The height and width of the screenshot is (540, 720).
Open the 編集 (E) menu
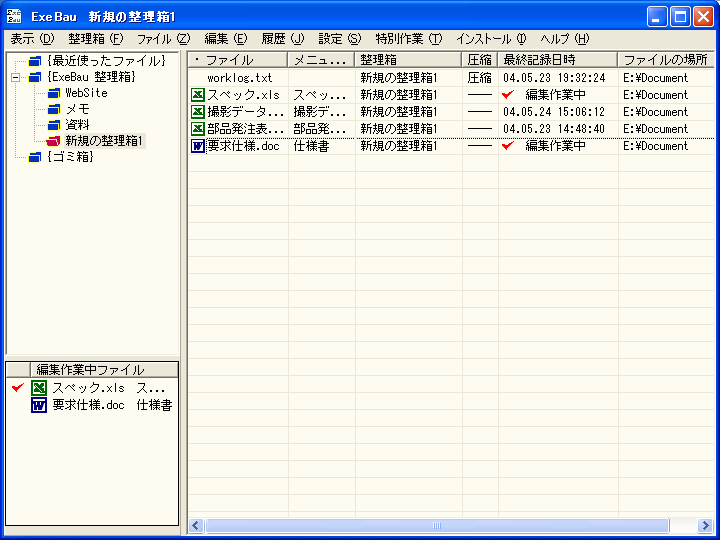tap(226, 39)
